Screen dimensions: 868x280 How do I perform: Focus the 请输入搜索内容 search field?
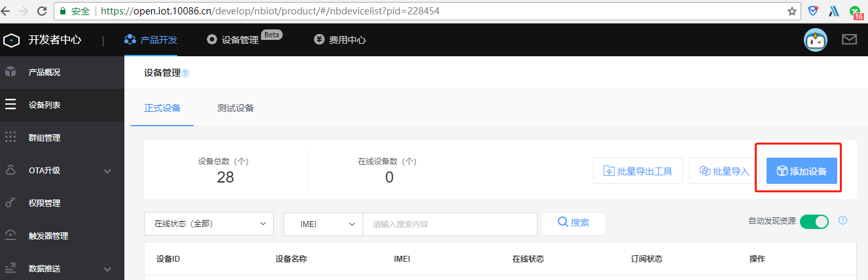450,223
